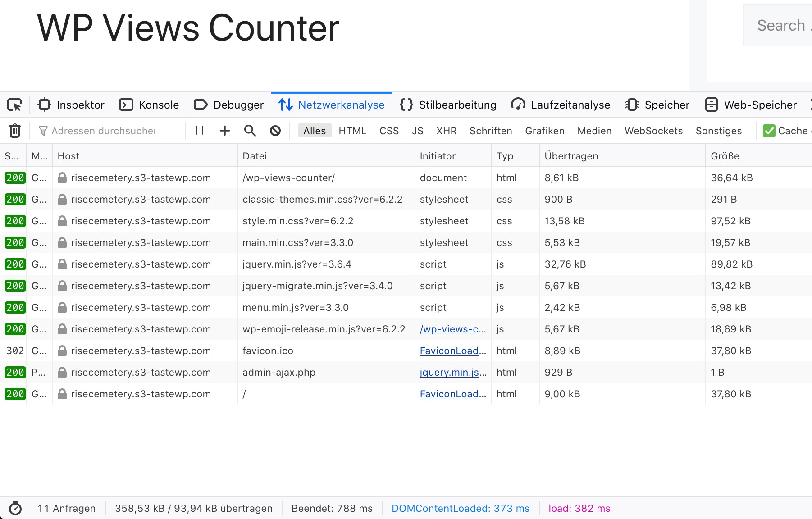The width and height of the screenshot is (812, 519).
Task: Filter requests by Sonstiges
Action: point(719,131)
